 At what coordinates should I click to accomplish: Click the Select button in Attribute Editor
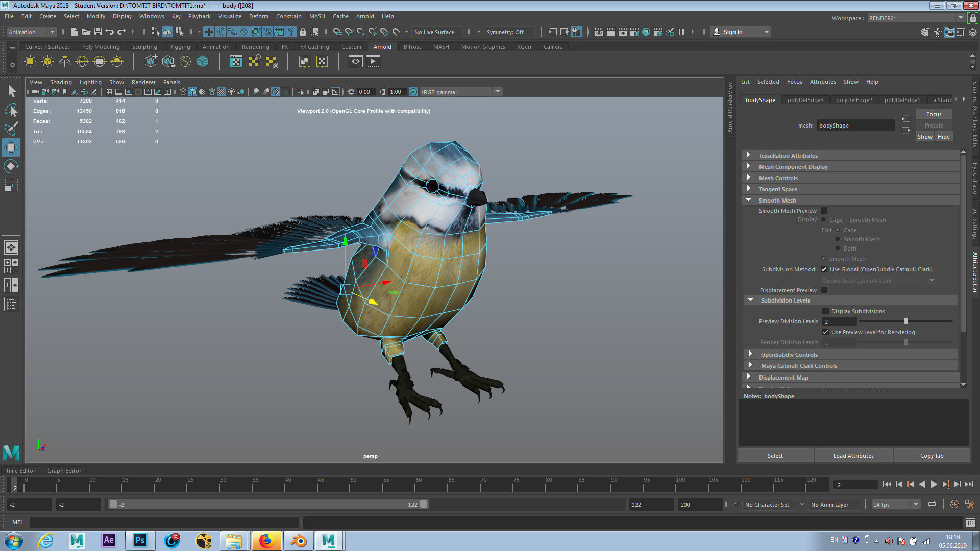click(775, 456)
